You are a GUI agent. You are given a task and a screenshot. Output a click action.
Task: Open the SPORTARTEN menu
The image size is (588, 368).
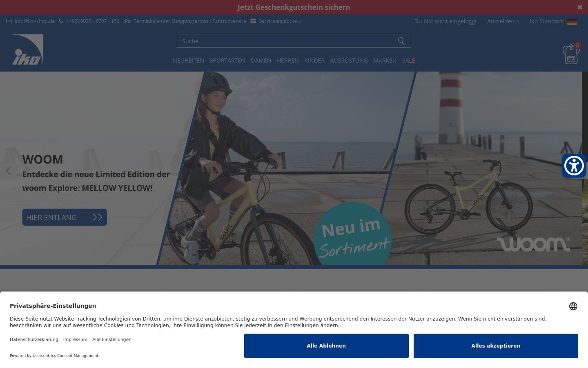(x=227, y=61)
